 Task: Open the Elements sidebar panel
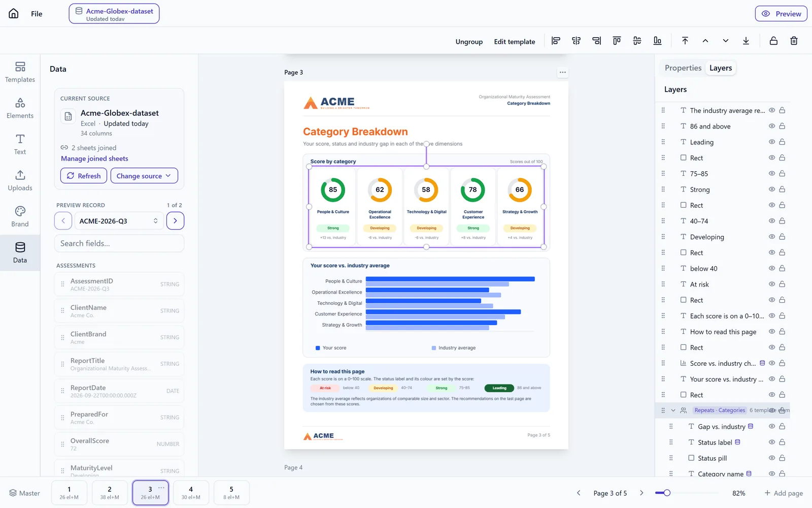point(20,109)
